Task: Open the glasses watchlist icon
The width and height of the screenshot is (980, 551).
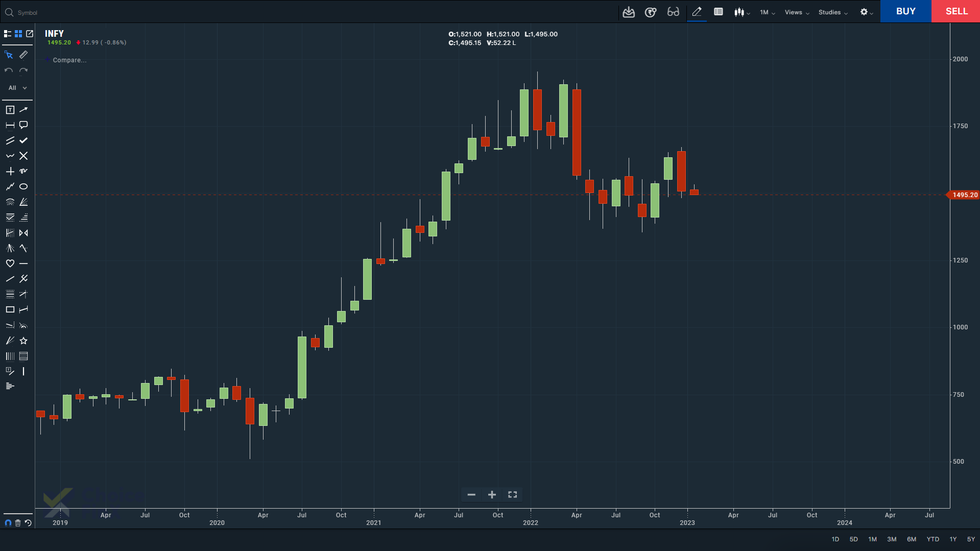Action: click(x=673, y=12)
